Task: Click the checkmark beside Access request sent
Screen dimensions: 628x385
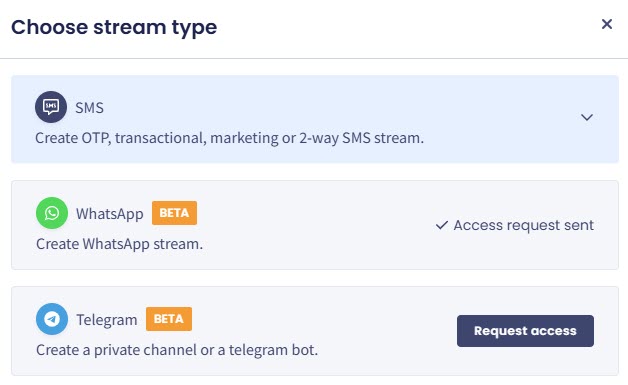Action: 442,225
